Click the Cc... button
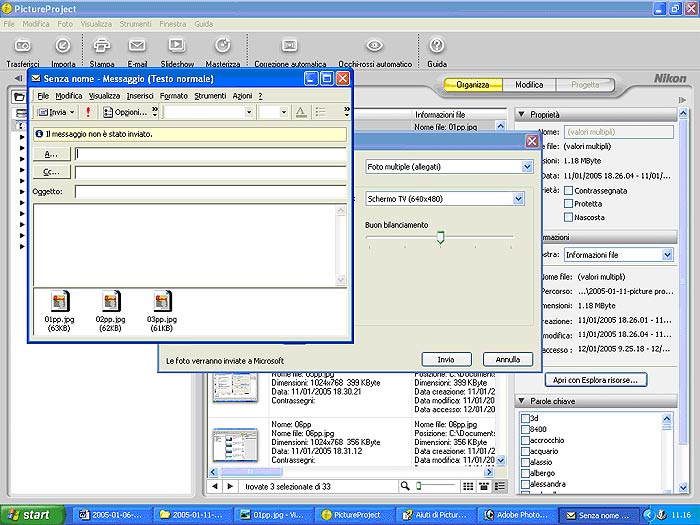The height and width of the screenshot is (525, 700). point(51,172)
